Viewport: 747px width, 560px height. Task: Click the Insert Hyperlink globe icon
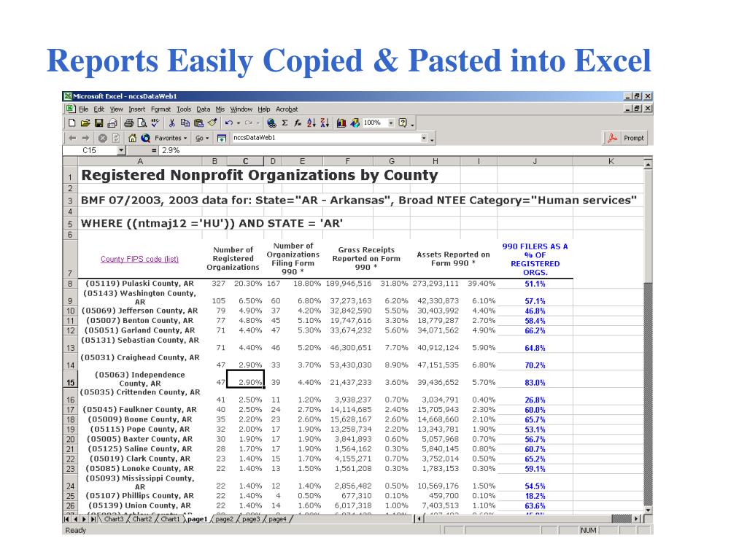click(x=271, y=122)
